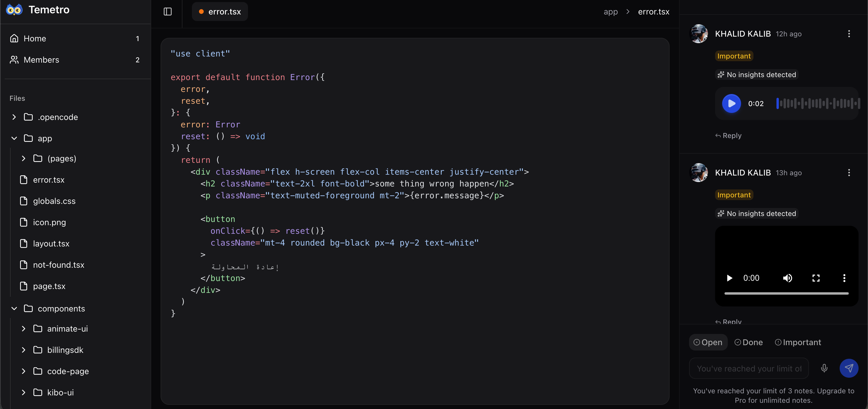Open options menu on KHALID KALIB's comment

[x=849, y=34]
